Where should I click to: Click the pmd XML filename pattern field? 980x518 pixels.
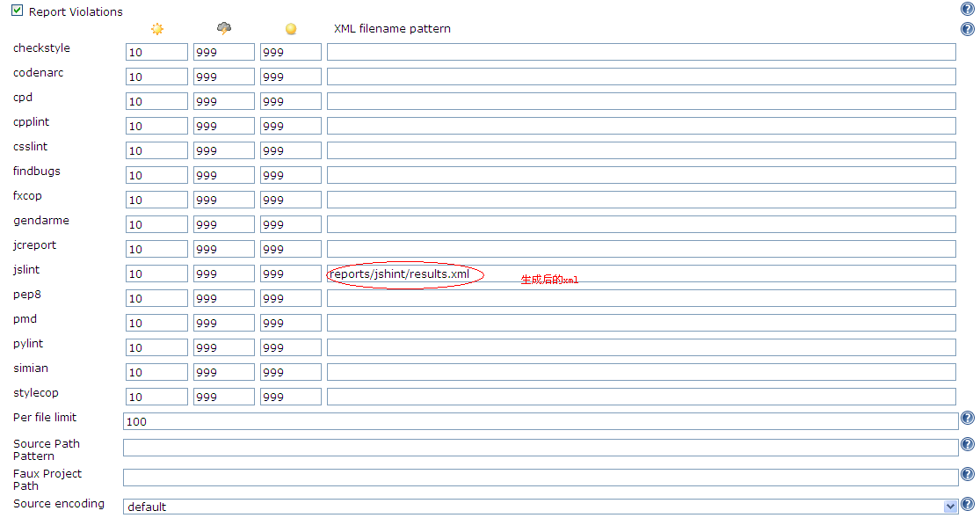click(x=642, y=323)
